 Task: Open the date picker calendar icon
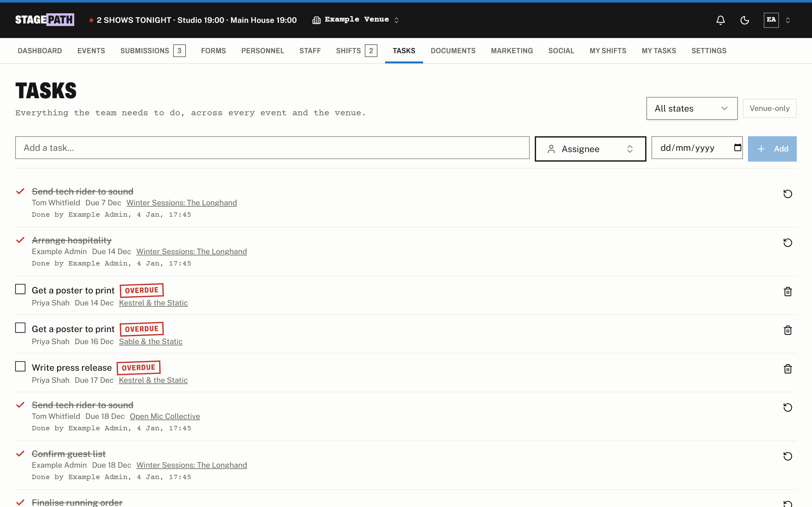click(x=737, y=148)
